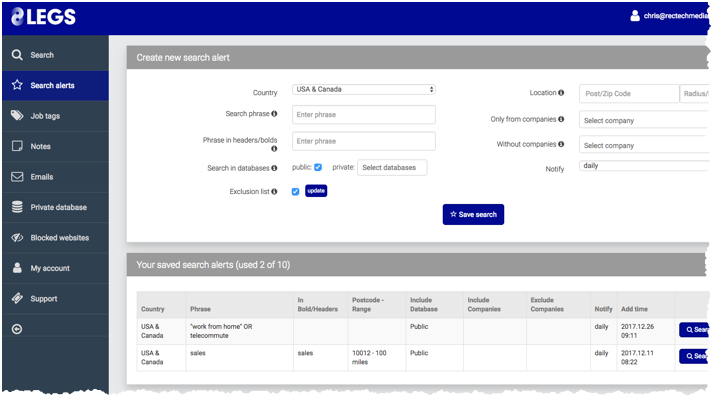Open the Country dropdown showing USA & Canada
Screen dimensions: 713x397
(x=364, y=89)
